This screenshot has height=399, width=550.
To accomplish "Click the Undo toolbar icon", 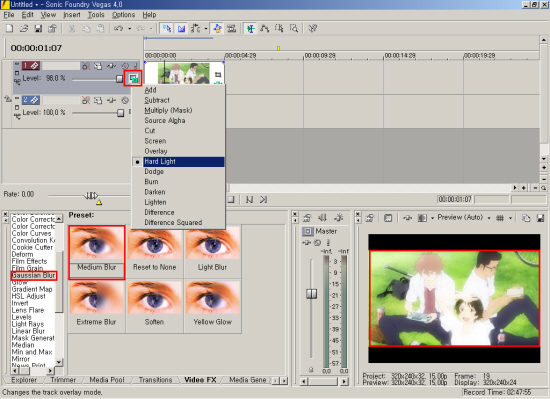I will pos(119,28).
